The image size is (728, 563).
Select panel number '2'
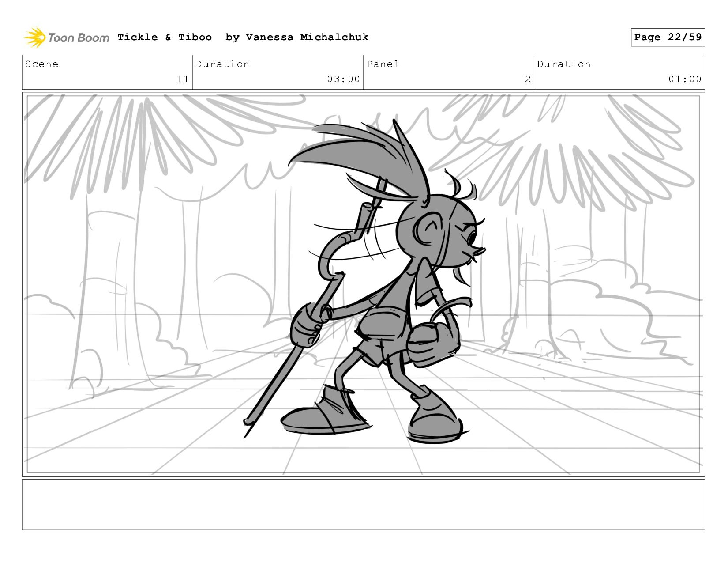[528, 79]
